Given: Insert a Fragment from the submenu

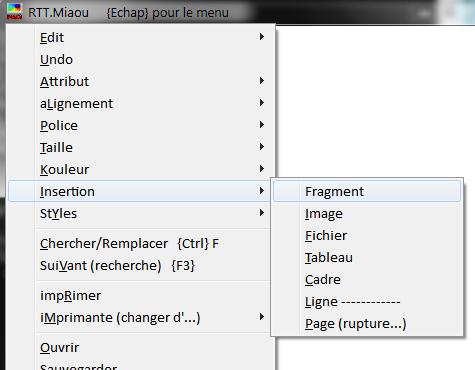Looking at the screenshot, I should tap(367, 191).
